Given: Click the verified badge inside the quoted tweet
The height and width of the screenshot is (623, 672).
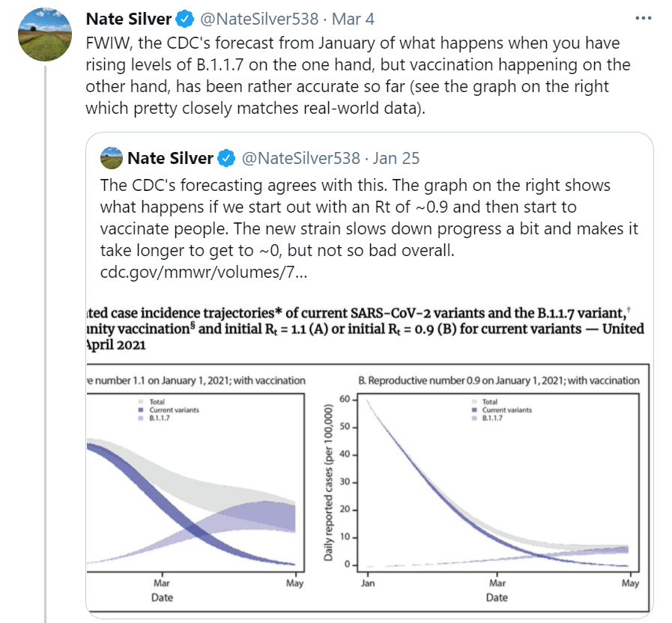Looking at the screenshot, I should [x=227, y=159].
